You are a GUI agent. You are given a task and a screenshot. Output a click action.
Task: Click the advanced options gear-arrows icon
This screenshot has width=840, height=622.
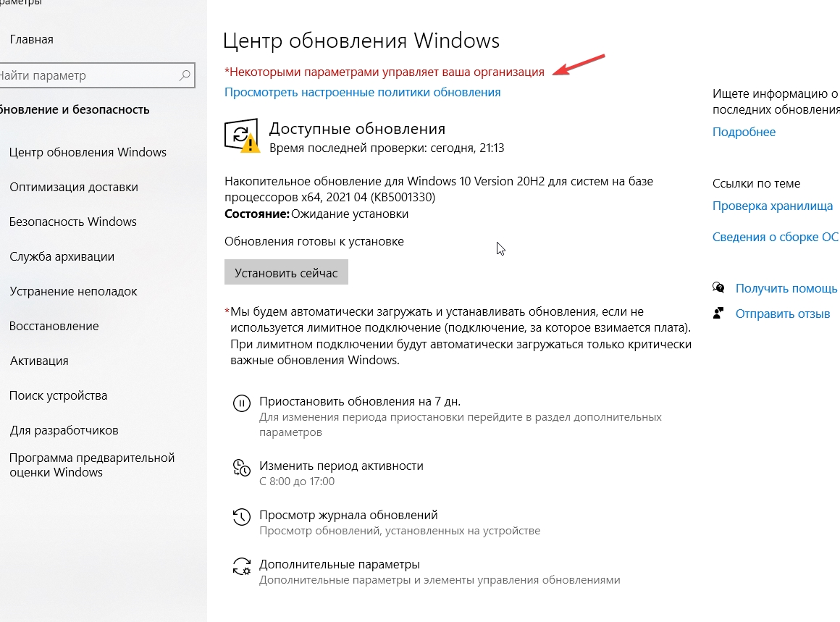tap(241, 566)
